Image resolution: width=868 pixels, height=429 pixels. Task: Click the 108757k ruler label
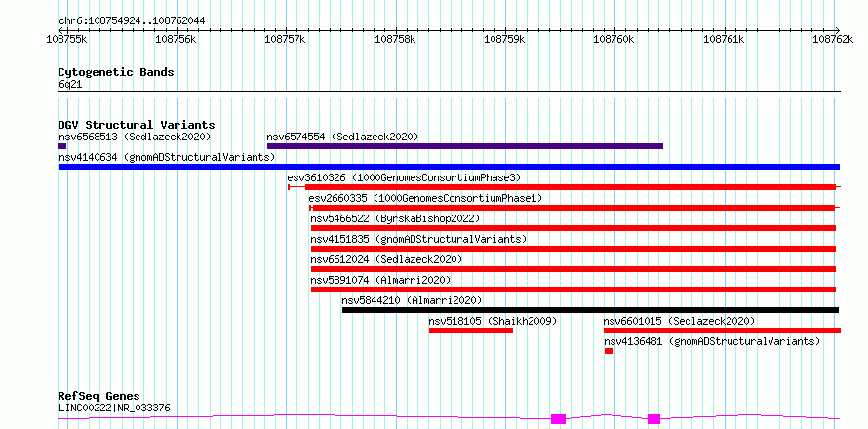click(x=286, y=39)
